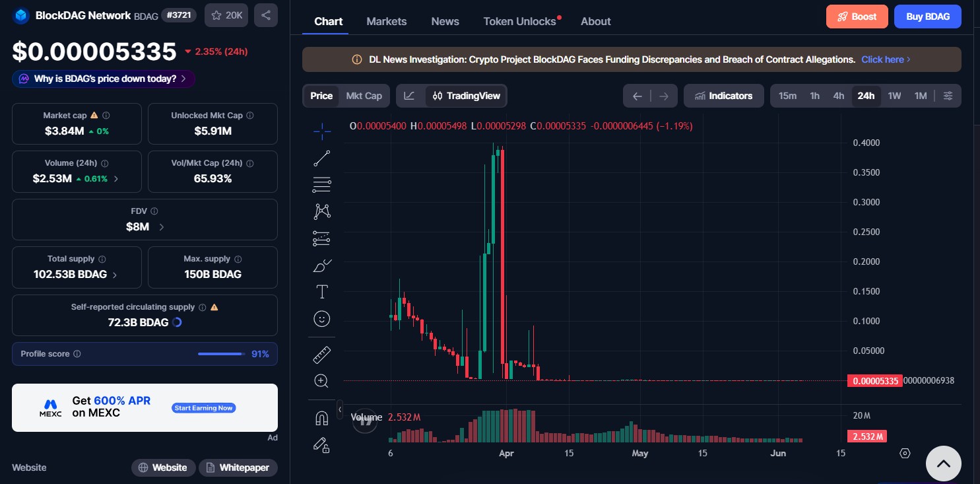Activate the zoom in tool
The width and height of the screenshot is (980, 484).
[x=322, y=381]
